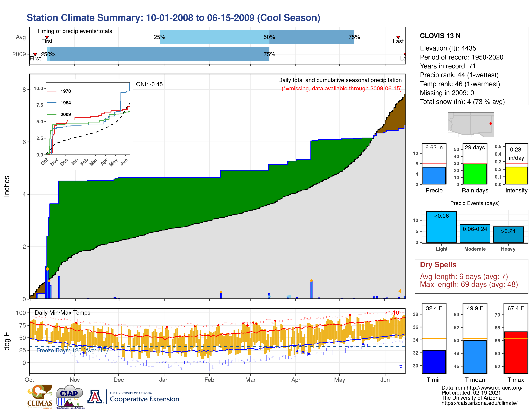
Task: Click the green Rain days bar
Action: [475, 174]
